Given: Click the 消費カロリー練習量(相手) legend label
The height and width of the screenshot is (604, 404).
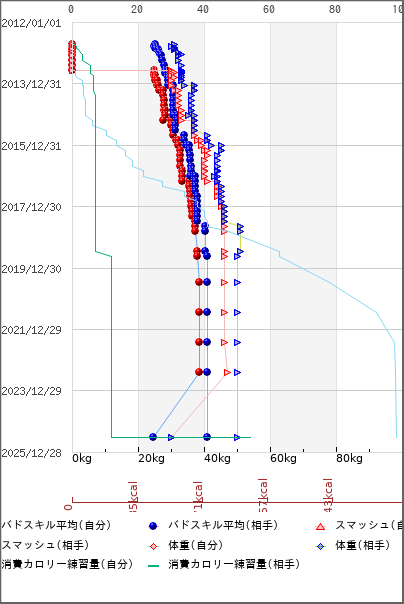Looking at the screenshot, I should pos(234,565).
